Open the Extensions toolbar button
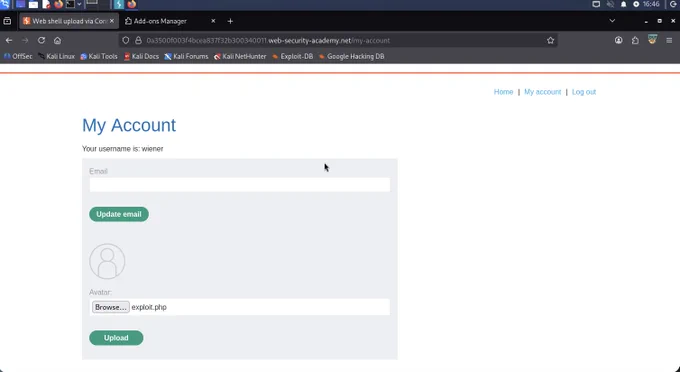 click(x=635, y=40)
